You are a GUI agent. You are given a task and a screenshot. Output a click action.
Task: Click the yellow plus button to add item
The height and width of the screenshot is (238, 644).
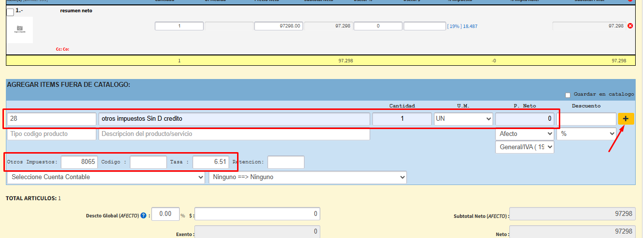click(x=625, y=119)
